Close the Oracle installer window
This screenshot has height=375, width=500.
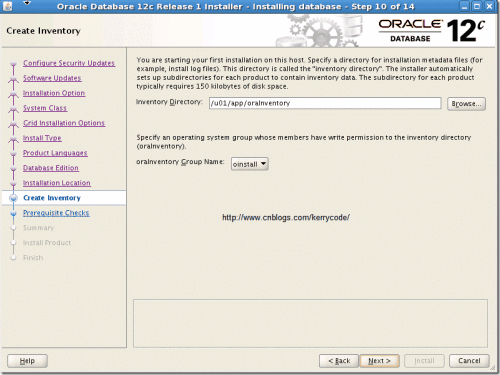[x=489, y=6]
